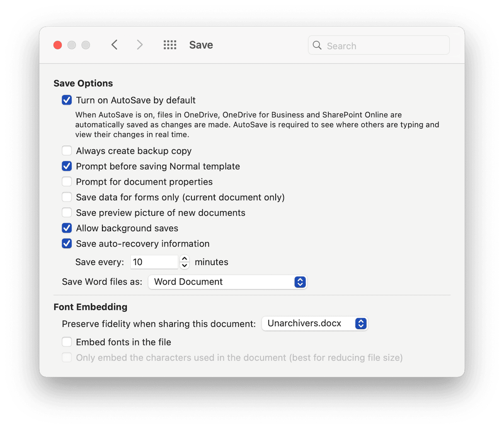
Task: Uncheck Save auto-recovery information
Action: coord(67,244)
